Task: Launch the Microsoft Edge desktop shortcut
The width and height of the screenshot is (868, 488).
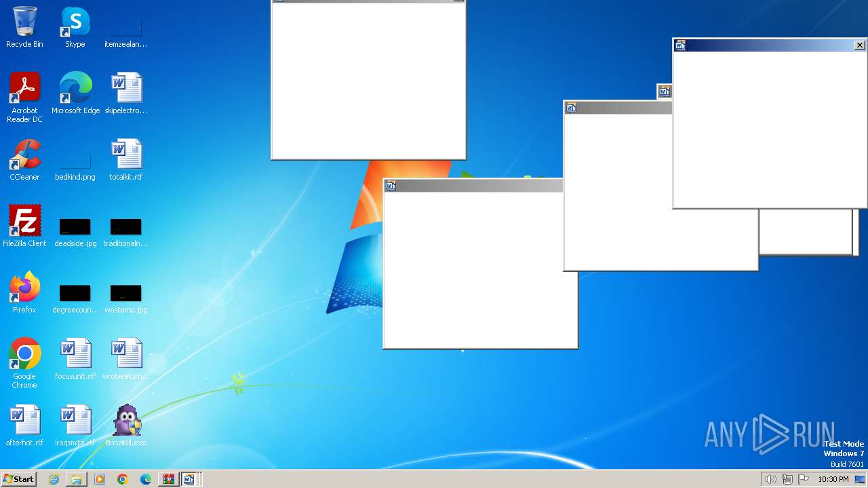Action: point(75,94)
